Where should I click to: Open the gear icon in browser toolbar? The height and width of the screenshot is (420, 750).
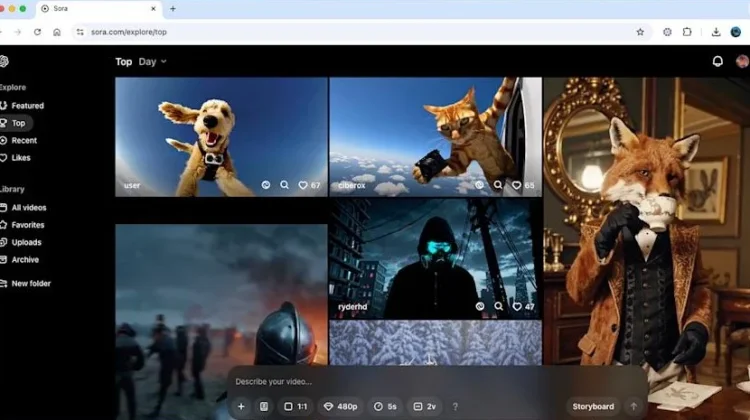point(667,32)
